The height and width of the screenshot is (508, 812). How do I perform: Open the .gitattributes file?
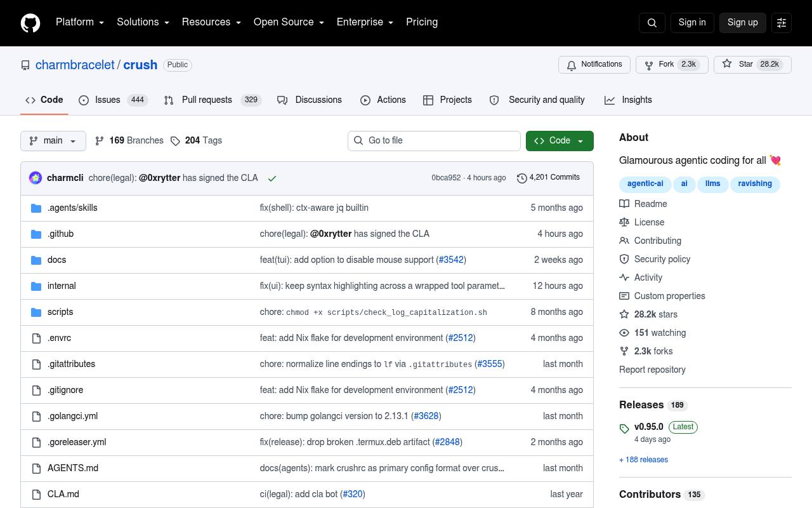(x=71, y=364)
